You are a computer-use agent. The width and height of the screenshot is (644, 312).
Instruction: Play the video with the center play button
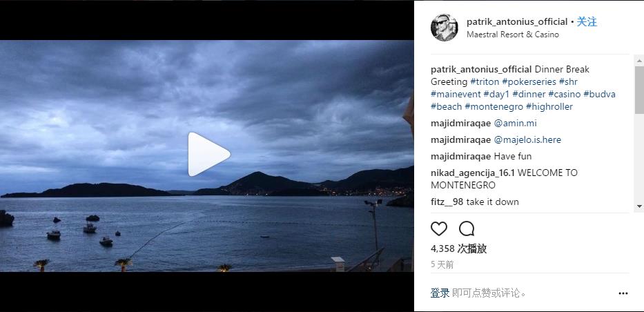[x=208, y=155]
